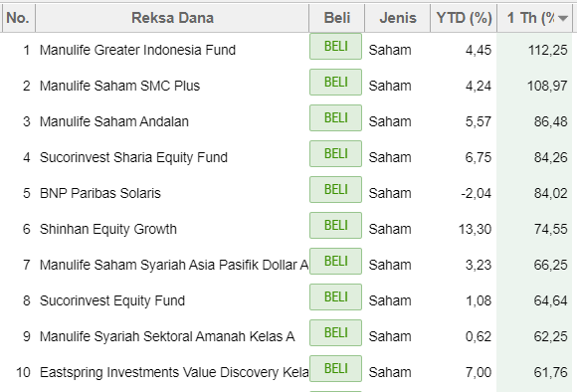
Task: Select BELI for Sucorinvest Sharia Equity Fund
Action: click(335, 153)
